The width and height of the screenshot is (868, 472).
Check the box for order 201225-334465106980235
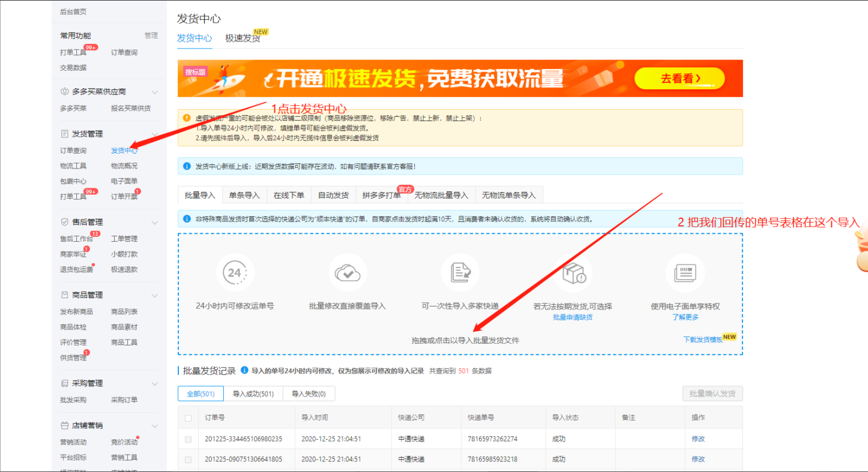188,439
